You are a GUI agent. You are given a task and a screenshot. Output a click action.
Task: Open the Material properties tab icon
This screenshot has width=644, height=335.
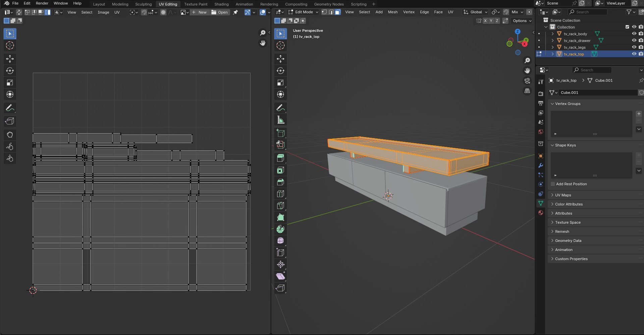pos(541,213)
